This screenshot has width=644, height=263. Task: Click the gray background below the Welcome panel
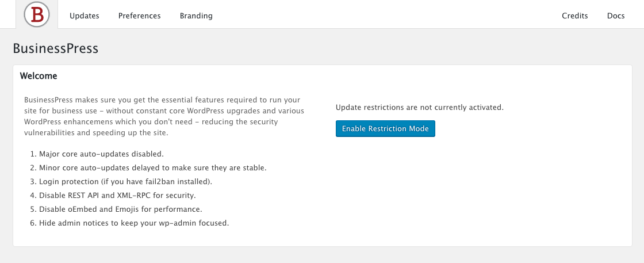pyautogui.click(x=322, y=255)
